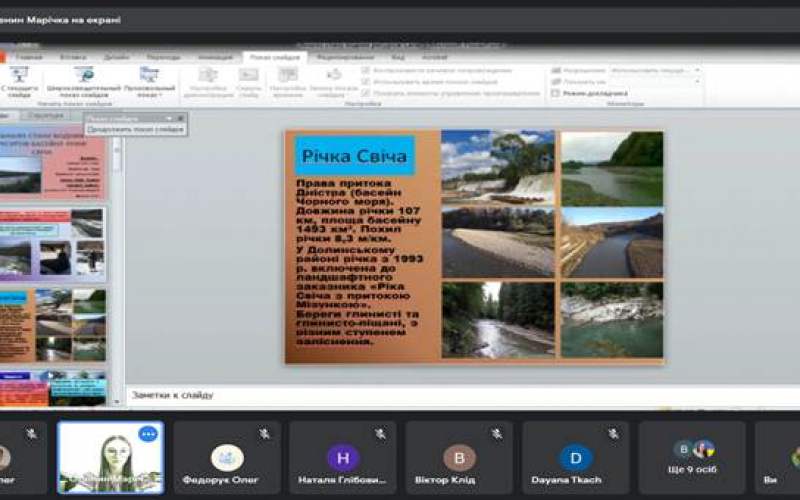
Task: Click the muted mic icon on Федорук Олег tile
Action: click(x=264, y=434)
